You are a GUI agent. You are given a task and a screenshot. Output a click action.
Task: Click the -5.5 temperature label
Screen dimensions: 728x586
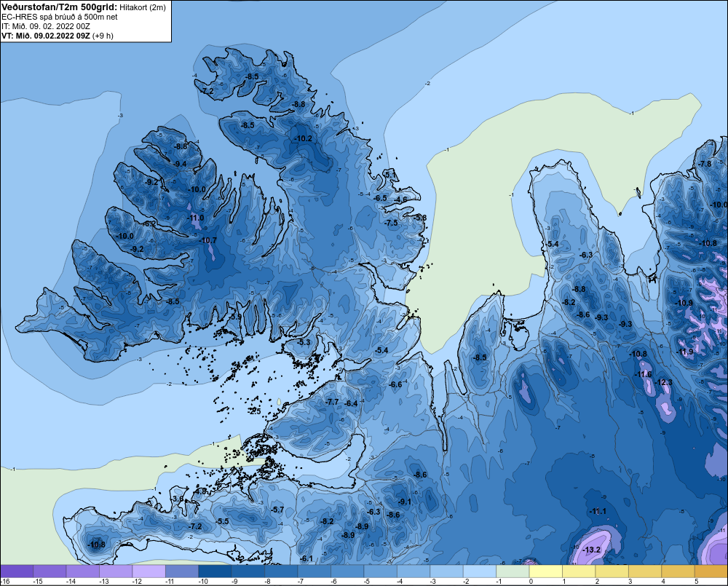[x=222, y=521]
